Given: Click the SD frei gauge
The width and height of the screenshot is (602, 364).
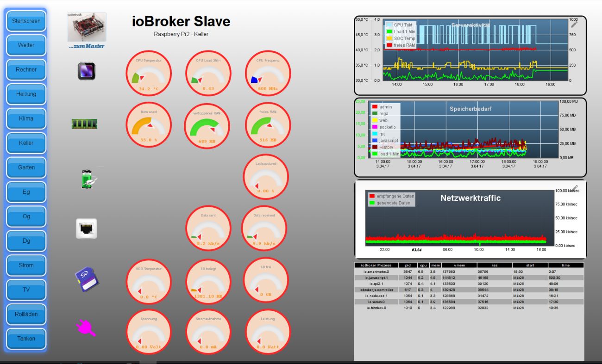Looking at the screenshot, I should coord(266,280).
